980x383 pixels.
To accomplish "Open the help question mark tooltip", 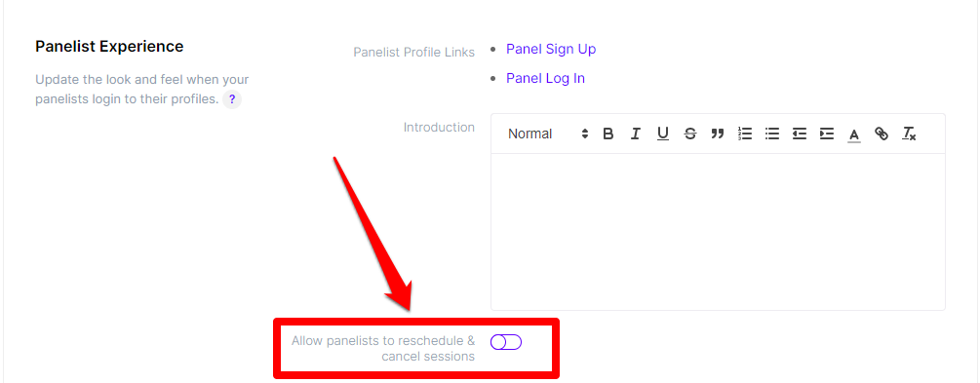I will [232, 99].
